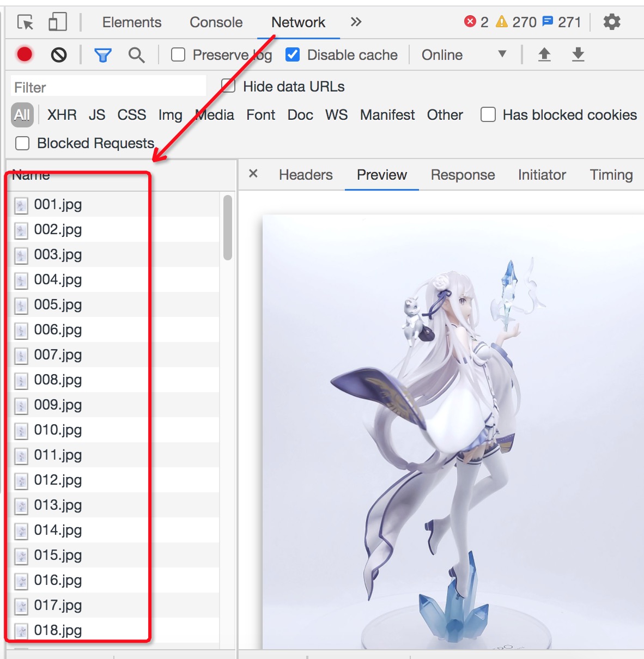Select the Network tab
The width and height of the screenshot is (644, 659).
[x=299, y=22]
